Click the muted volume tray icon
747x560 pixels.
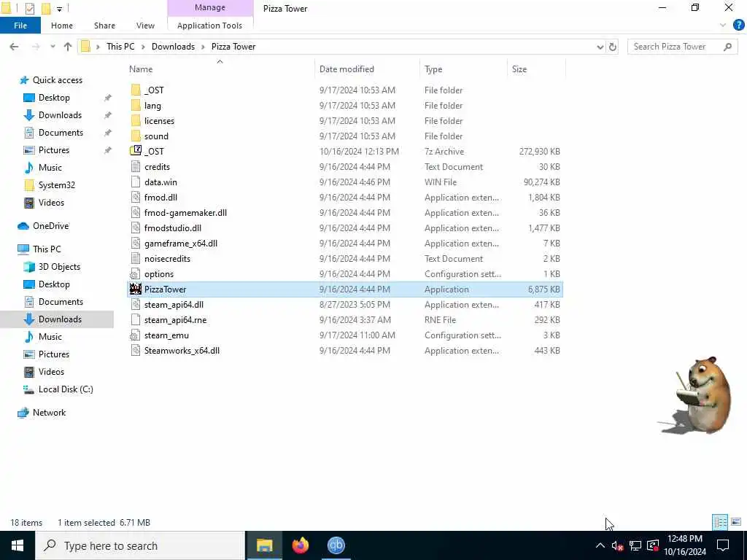tap(617, 545)
